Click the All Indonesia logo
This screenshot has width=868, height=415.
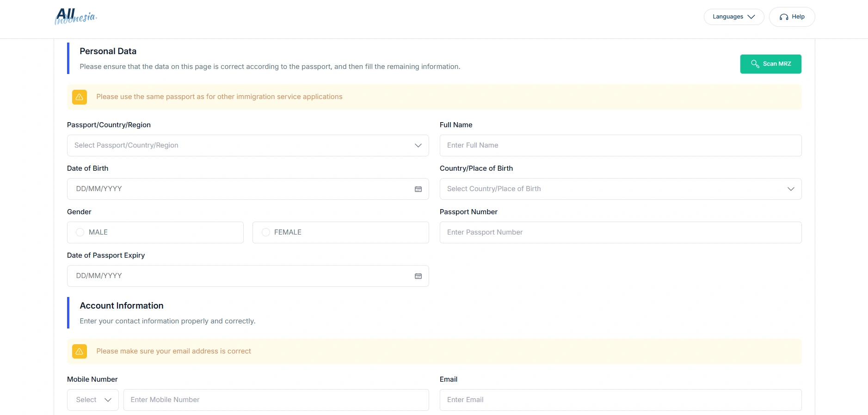tap(76, 17)
